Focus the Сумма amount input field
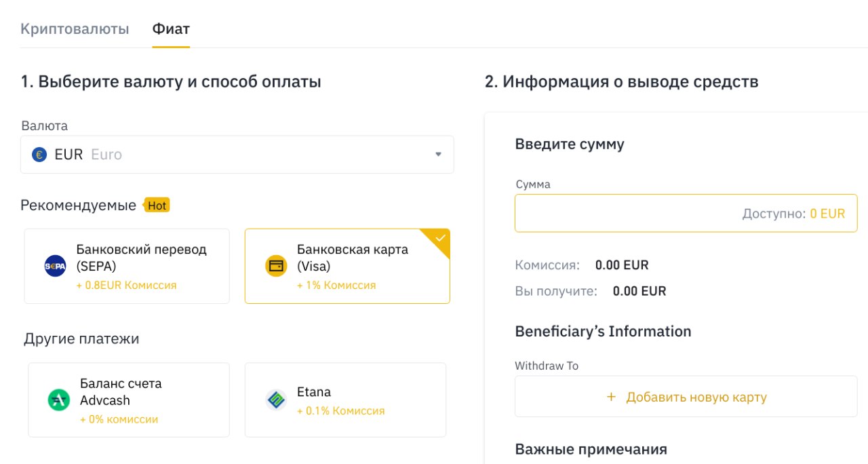This screenshot has height=464, width=868. (x=686, y=214)
